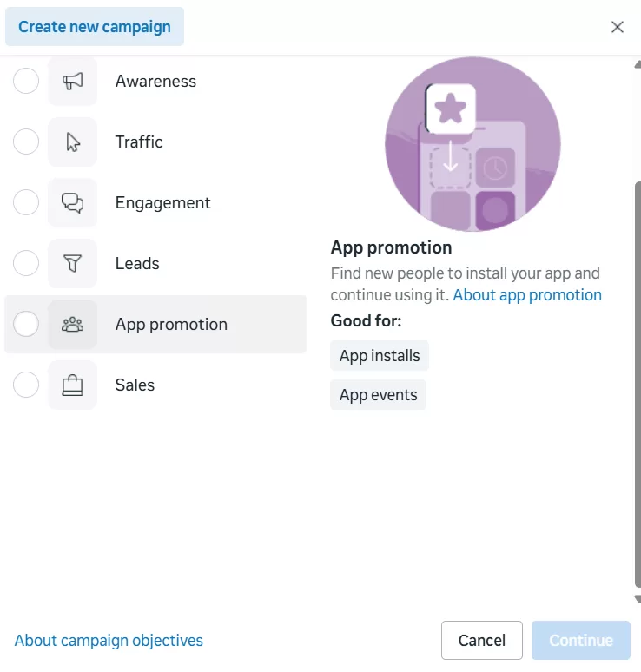Choose the App promotion radio button
Viewport: 641px width, 672px height.
pyautogui.click(x=26, y=325)
